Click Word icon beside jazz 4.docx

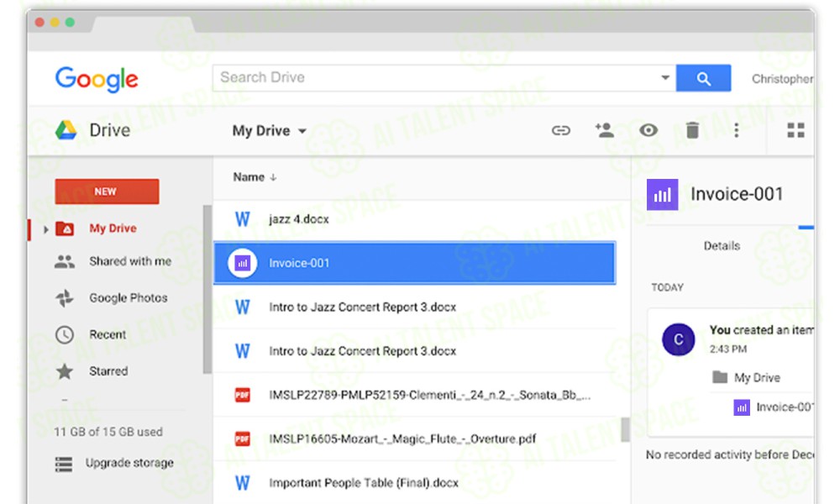(x=242, y=219)
